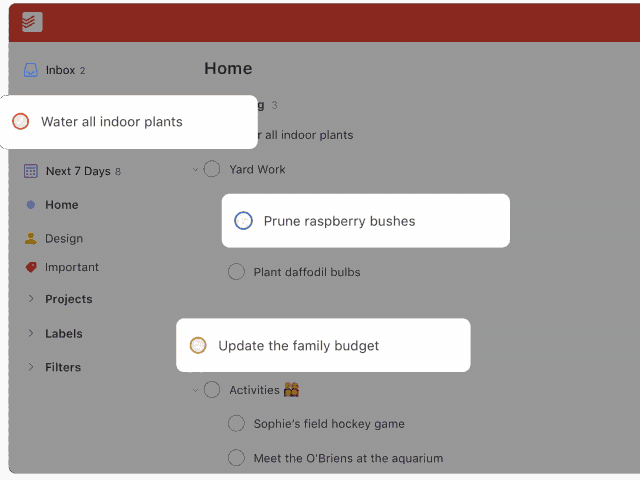Open the Important label
640x480 pixels.
pos(72,267)
